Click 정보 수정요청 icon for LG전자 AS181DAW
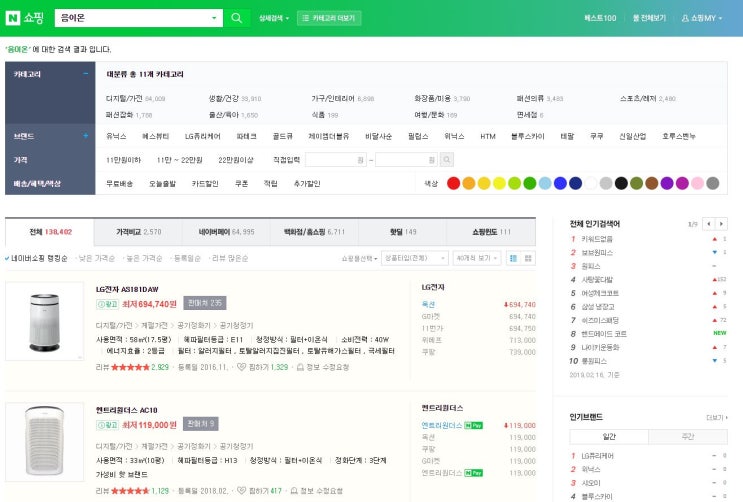 click(300, 367)
